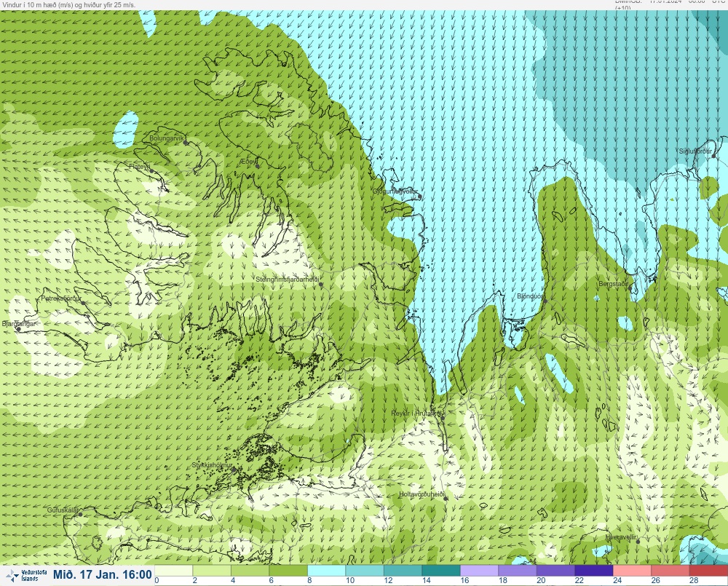Pick the 6–8 m/s dark green legend swatch
Viewport: 728px width, 586px height.
tap(288, 570)
